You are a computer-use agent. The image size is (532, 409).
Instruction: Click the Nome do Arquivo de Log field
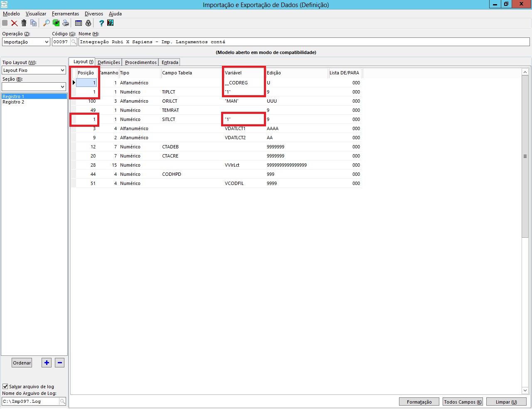pyautogui.click(x=30, y=402)
